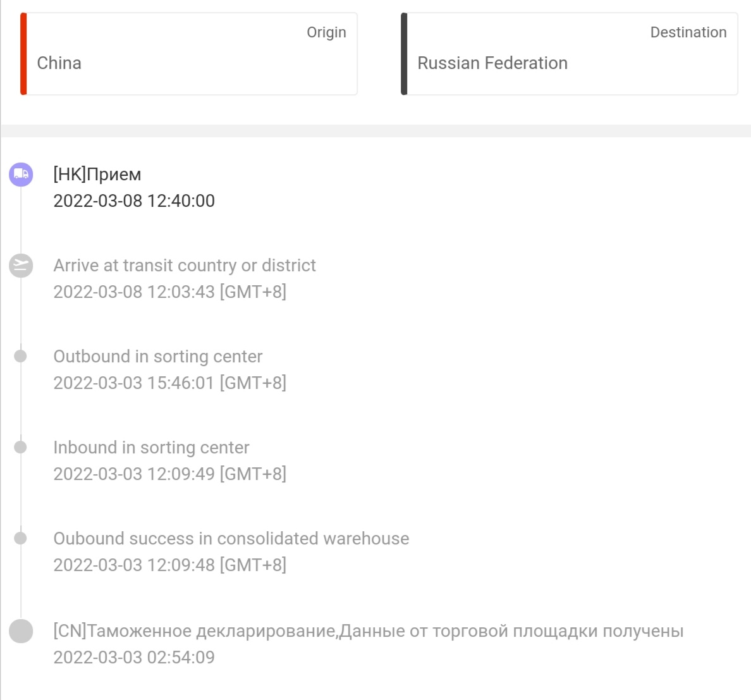Click the Destination label
This screenshot has height=700, width=751.
[688, 32]
